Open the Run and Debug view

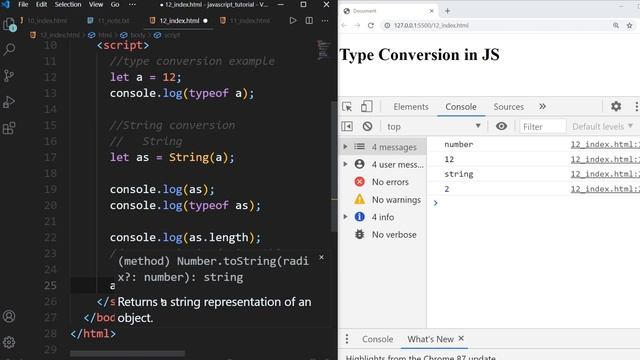(9, 102)
